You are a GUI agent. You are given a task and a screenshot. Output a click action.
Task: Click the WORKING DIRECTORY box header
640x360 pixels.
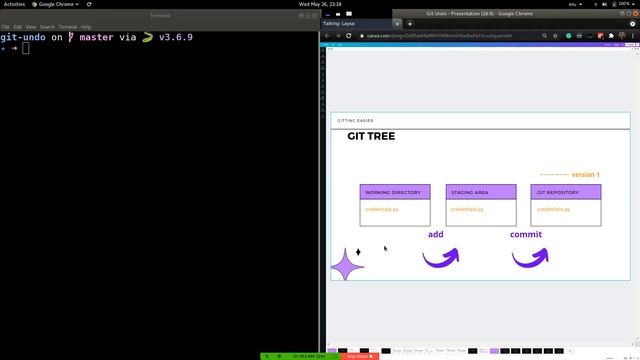[395, 192]
